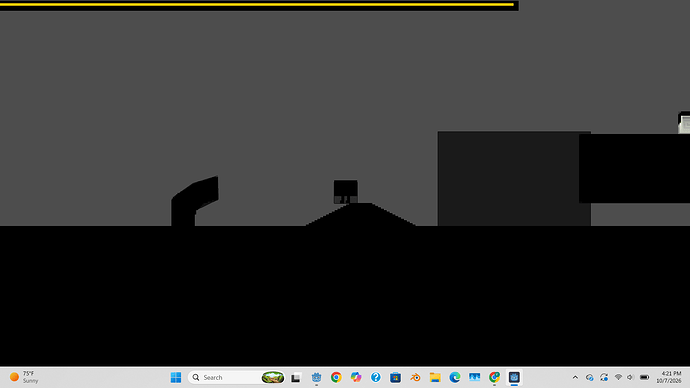Open the Get Help question mark app
Viewport: 690px width, 388px height.
(x=375, y=377)
